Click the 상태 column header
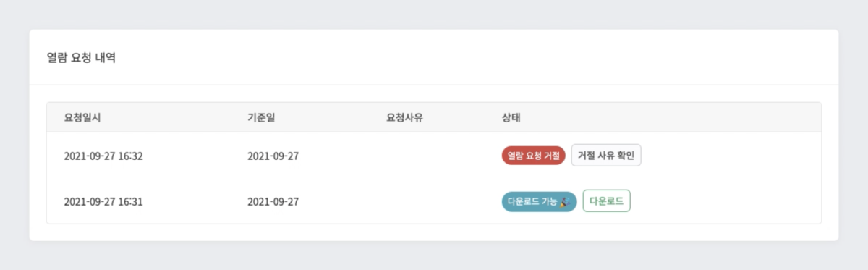The height and width of the screenshot is (270, 868). (511, 117)
